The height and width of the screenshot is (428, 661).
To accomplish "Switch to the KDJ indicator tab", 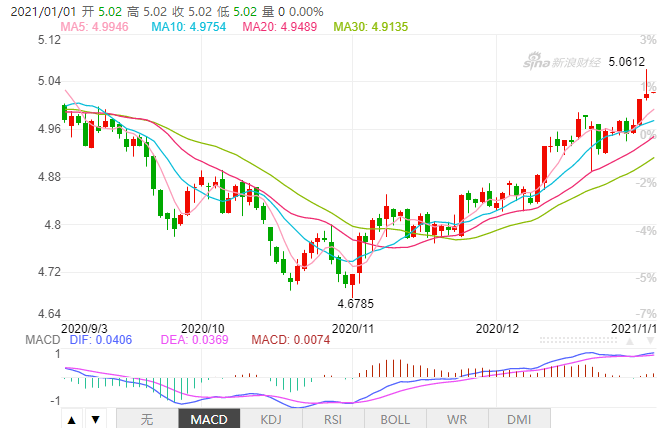I will pos(271,419).
